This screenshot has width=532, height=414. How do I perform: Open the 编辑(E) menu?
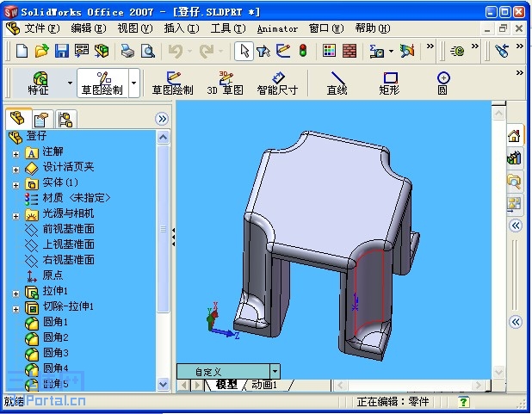[88, 28]
